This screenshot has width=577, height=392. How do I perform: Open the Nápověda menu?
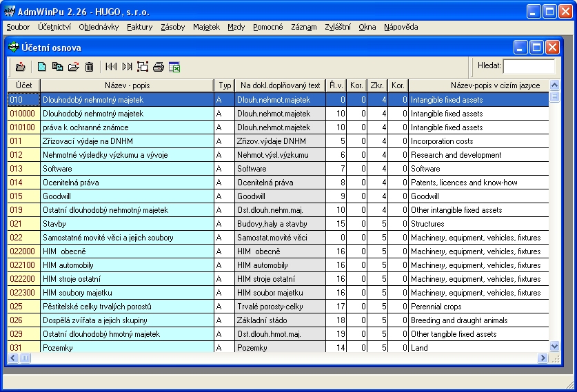point(401,27)
